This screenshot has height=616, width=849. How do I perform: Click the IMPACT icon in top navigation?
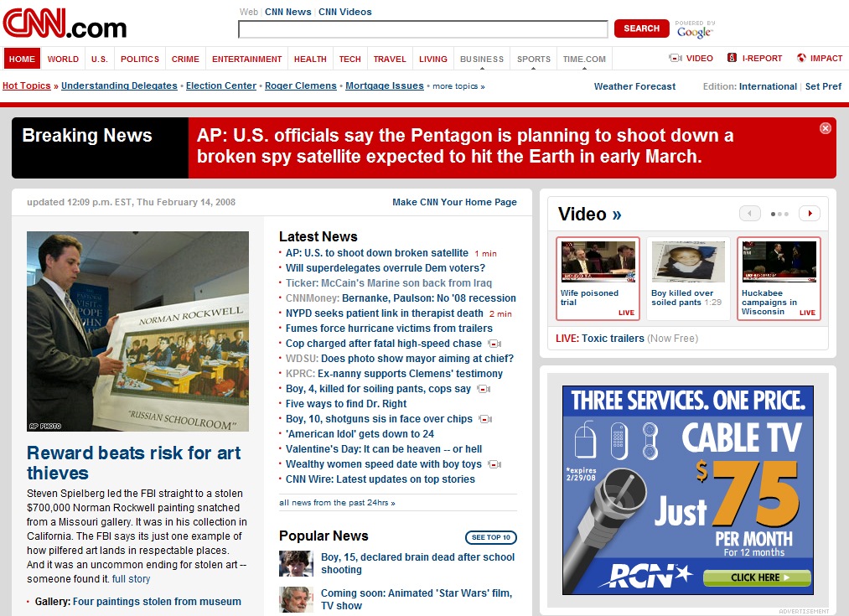pos(801,58)
